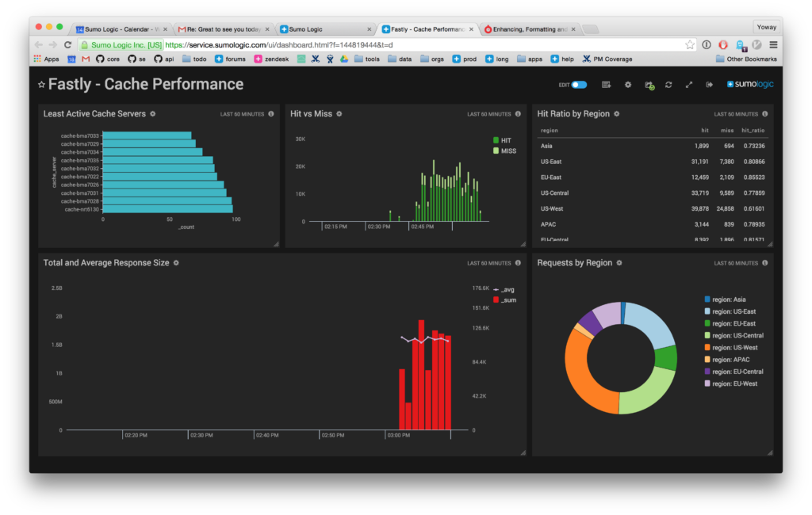Open the help bookmark

(x=562, y=59)
